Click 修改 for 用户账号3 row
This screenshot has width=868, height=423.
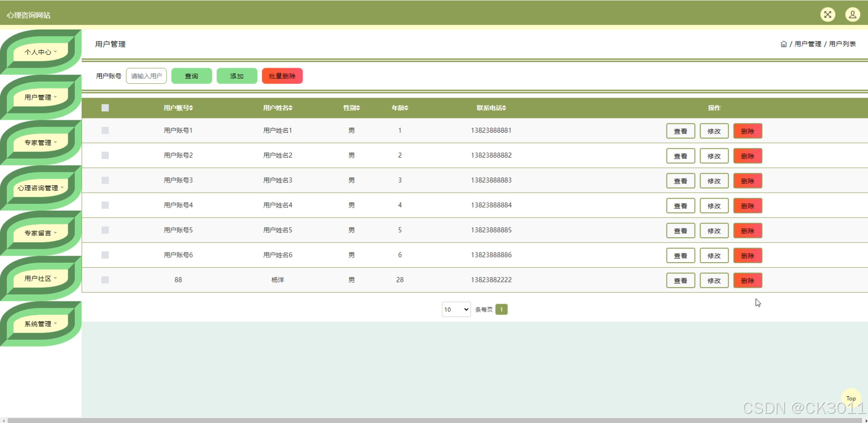coord(714,181)
